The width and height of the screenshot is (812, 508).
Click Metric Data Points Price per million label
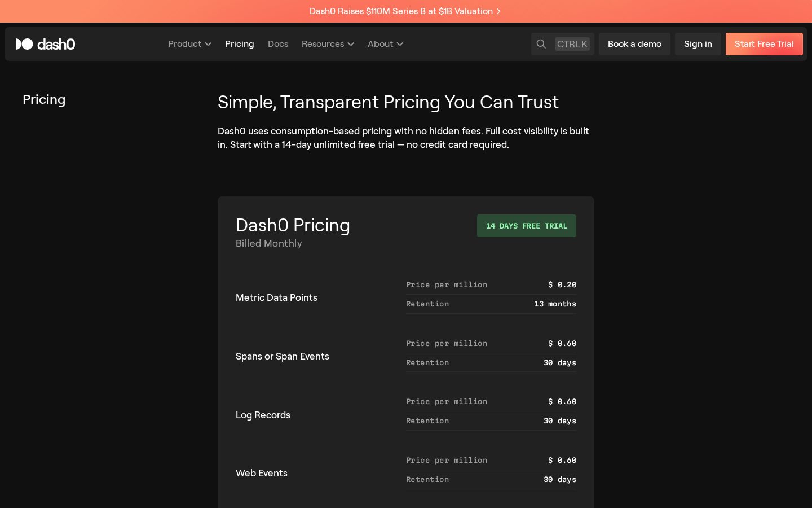coord(447,285)
